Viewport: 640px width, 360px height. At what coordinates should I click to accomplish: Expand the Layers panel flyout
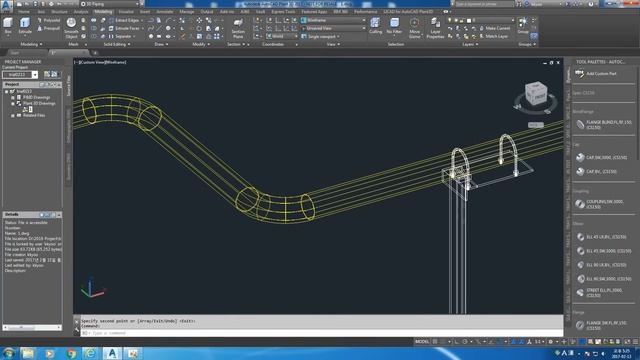pyautogui.click(x=471, y=44)
